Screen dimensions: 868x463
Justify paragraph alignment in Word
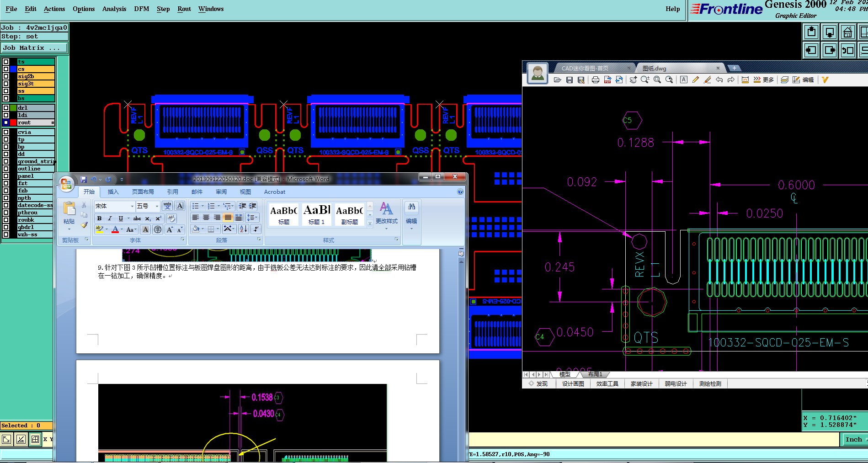tap(228, 218)
